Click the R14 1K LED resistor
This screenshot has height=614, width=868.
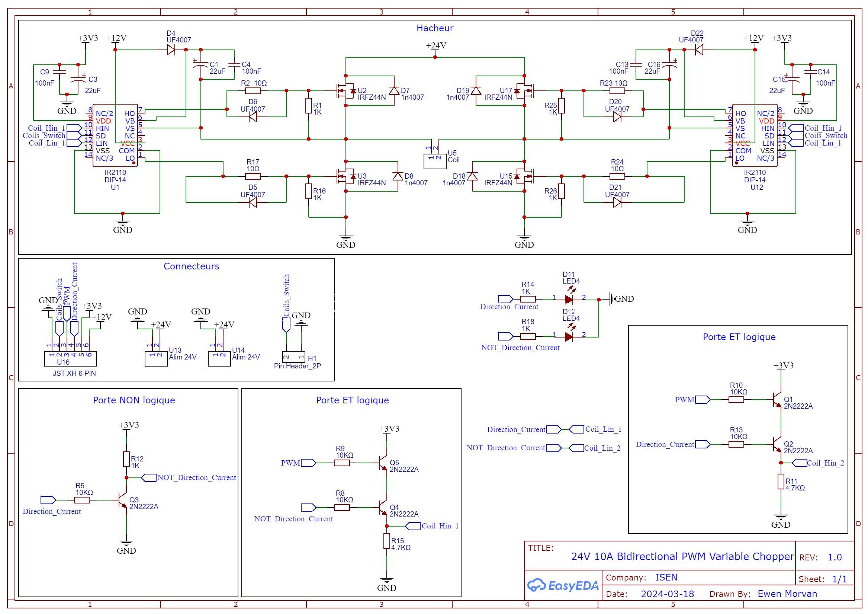tap(528, 299)
